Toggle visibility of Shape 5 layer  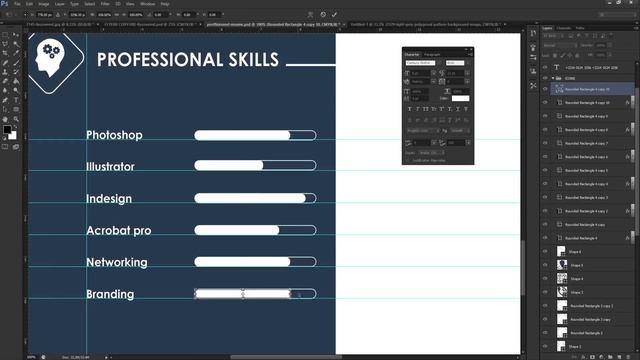point(545,265)
